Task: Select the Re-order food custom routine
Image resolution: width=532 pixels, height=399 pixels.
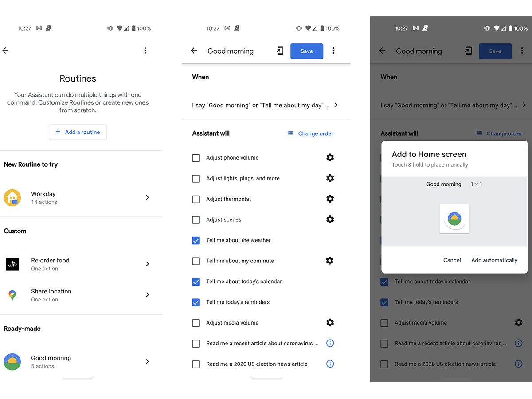Action: tap(50, 264)
